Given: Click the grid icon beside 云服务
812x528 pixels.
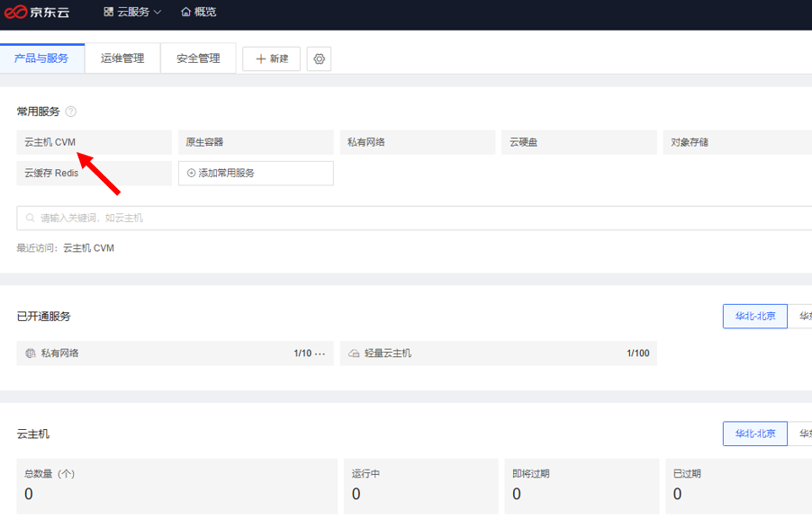Looking at the screenshot, I should coord(108,12).
